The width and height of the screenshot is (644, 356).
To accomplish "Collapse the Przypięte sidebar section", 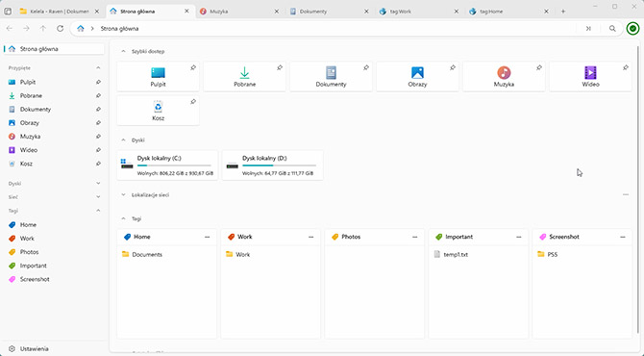I will tap(98, 67).
